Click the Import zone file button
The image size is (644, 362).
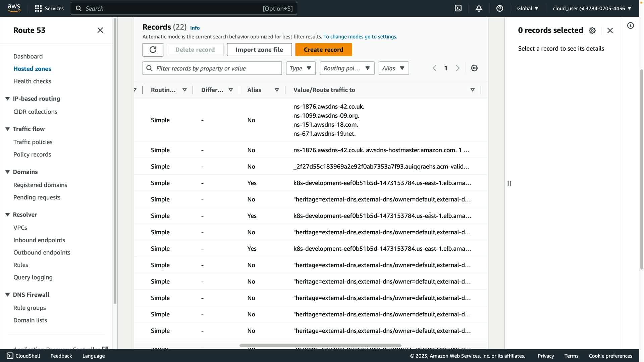click(x=259, y=50)
